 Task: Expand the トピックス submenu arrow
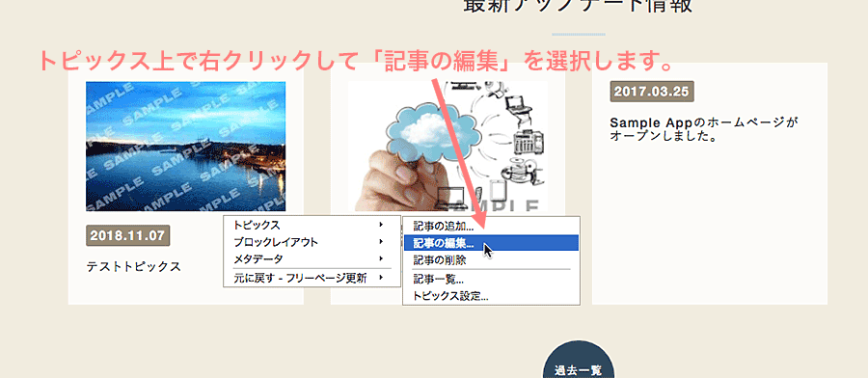pyautogui.click(x=381, y=225)
